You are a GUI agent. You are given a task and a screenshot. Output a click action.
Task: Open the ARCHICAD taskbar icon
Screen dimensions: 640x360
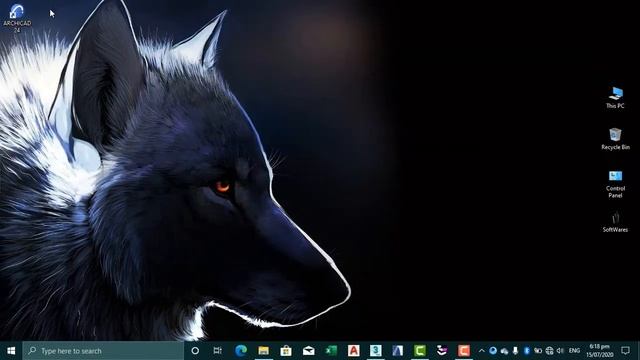398,351
